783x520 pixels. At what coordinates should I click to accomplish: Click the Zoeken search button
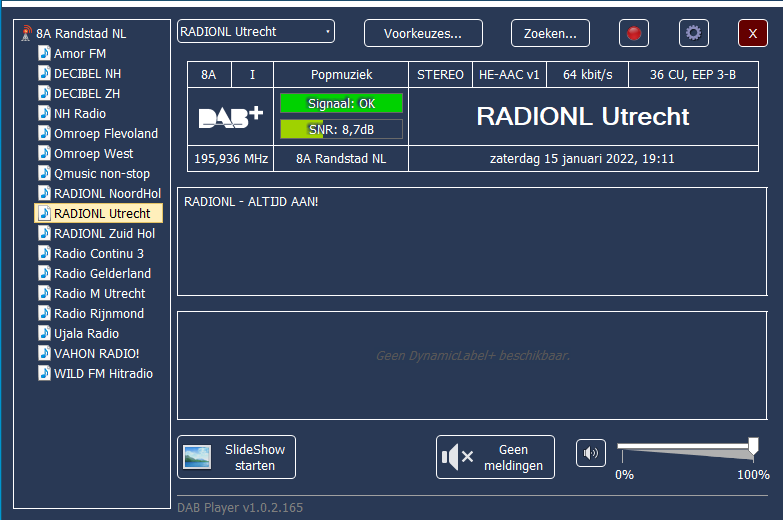click(x=550, y=33)
